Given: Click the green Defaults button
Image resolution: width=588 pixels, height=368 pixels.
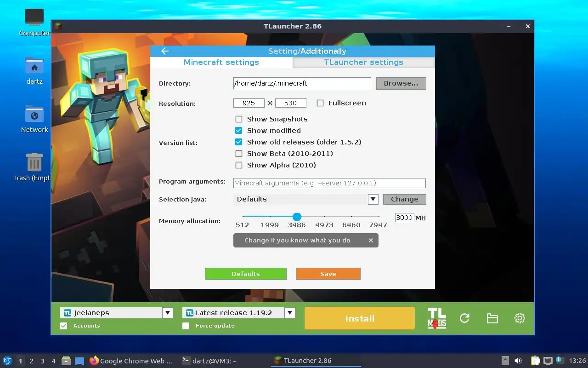Looking at the screenshot, I should point(246,274).
